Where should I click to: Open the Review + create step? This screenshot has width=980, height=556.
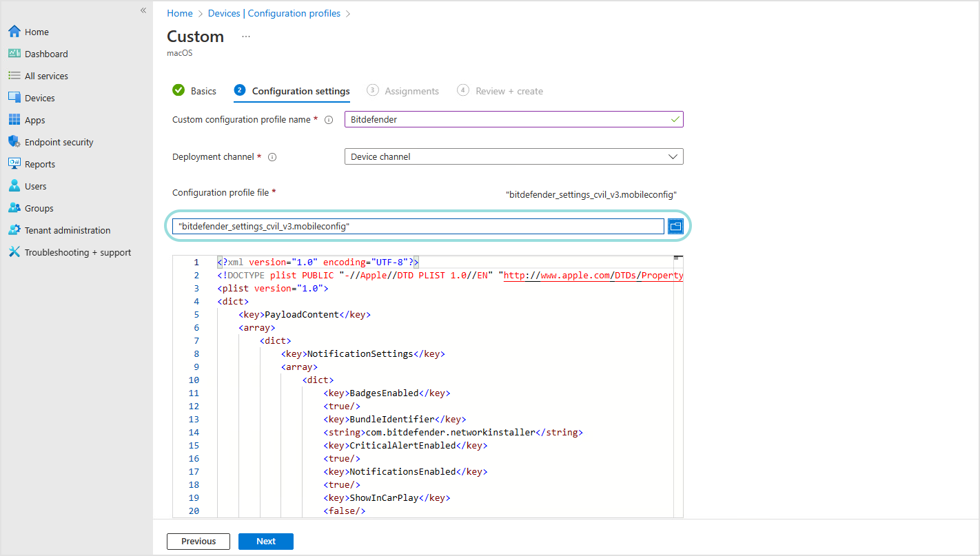(x=509, y=90)
